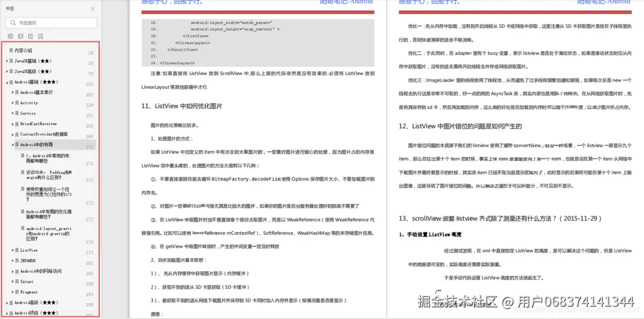Select the Android中的布局 bookmark

pos(36,145)
